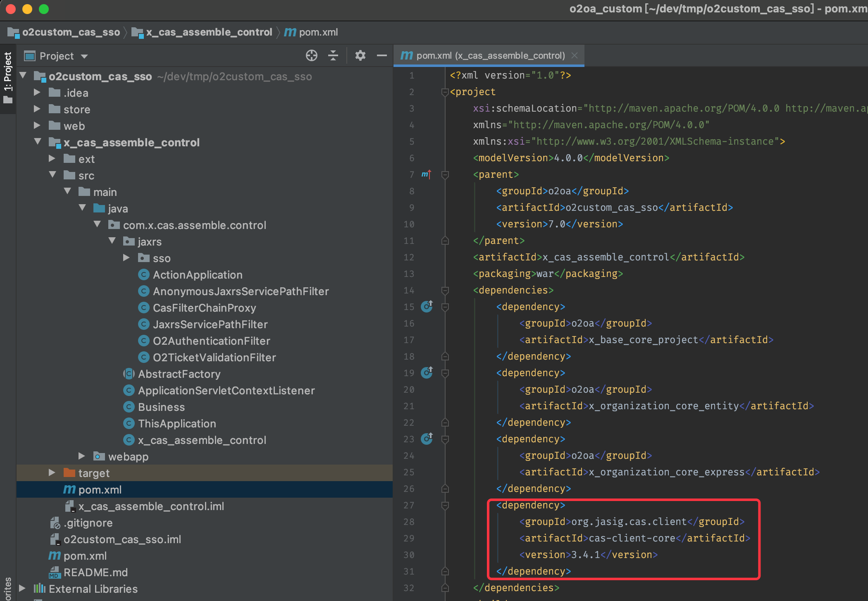868x601 pixels.
Task: Open the O2AuthenticationFilter class
Action: [211, 341]
